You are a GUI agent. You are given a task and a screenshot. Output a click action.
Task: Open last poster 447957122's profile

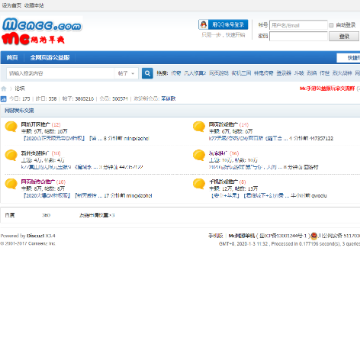(321, 138)
